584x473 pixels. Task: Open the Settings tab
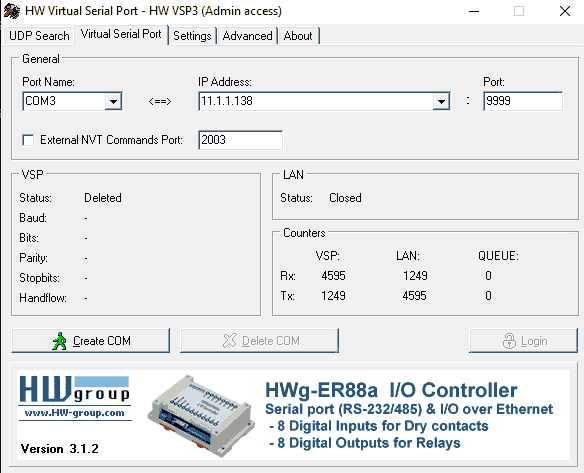click(x=192, y=36)
